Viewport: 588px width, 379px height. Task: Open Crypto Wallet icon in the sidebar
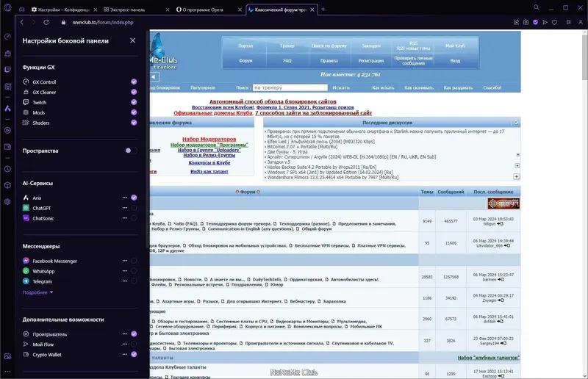tap(7, 147)
